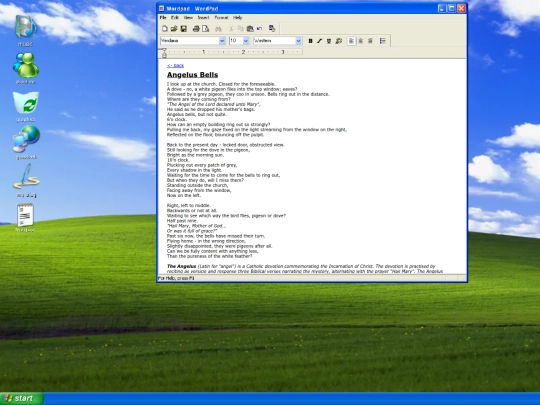Align text right

tap(370, 41)
